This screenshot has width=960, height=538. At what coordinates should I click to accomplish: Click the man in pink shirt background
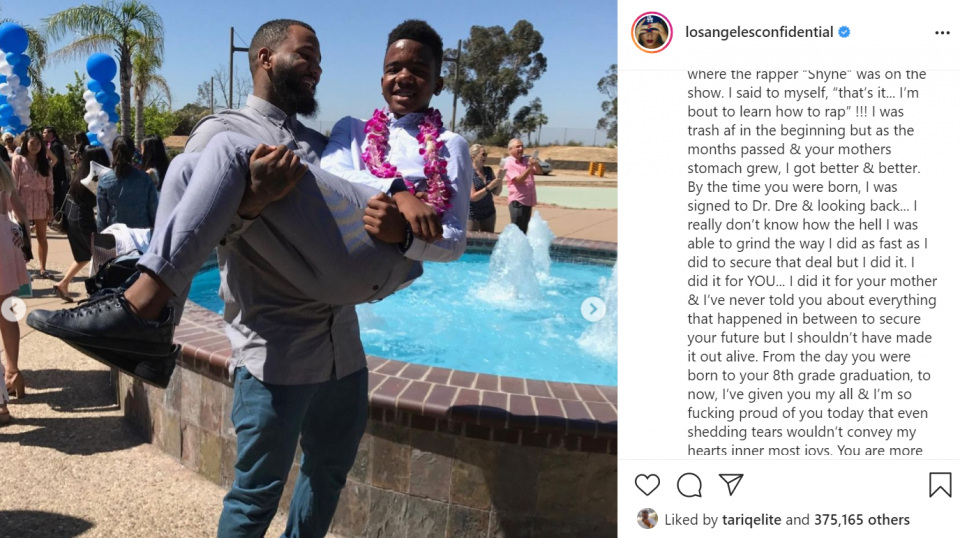[520, 185]
